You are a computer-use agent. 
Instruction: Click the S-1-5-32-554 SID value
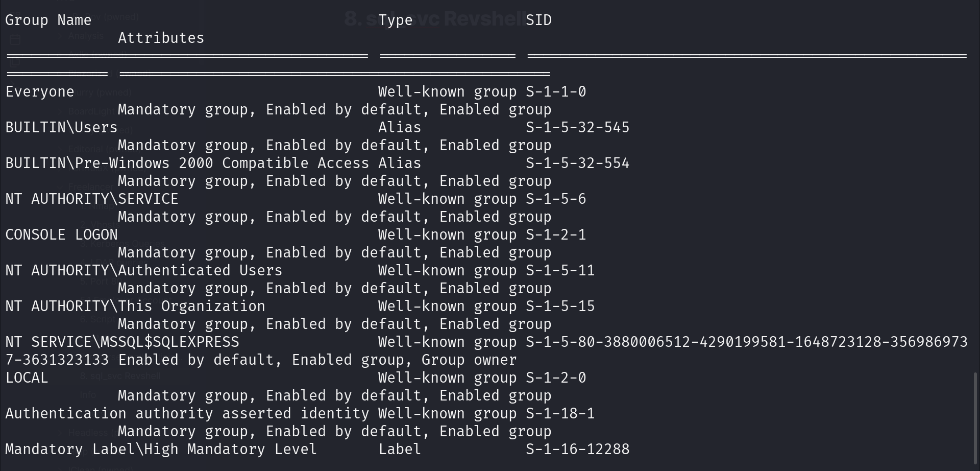[577, 163]
